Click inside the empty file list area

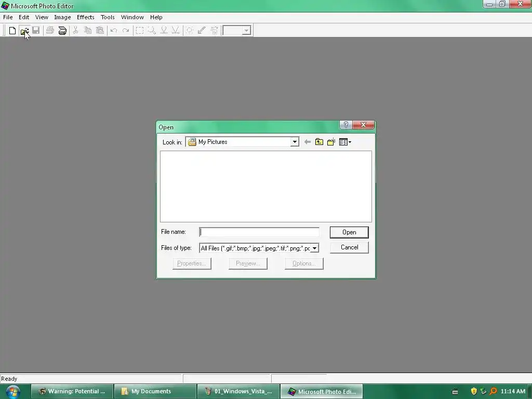266,187
